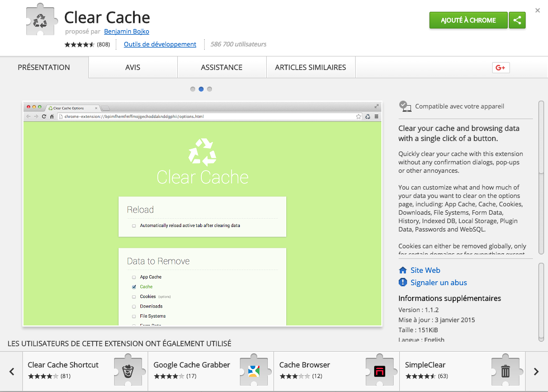Open the Benjamin Bojko developer link
548x392 pixels.
click(126, 31)
